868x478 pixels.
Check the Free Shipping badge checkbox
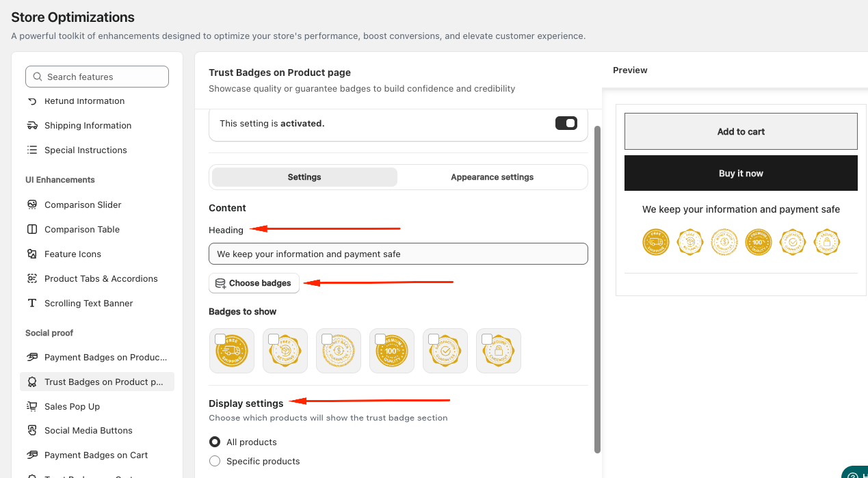pyautogui.click(x=220, y=339)
